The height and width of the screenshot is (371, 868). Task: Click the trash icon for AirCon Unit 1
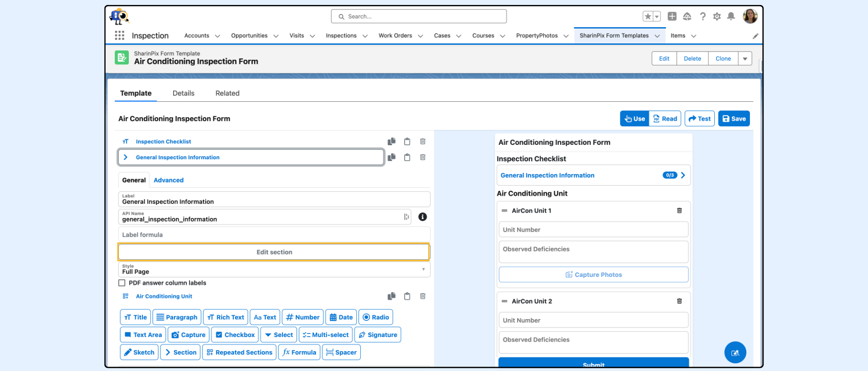point(679,211)
